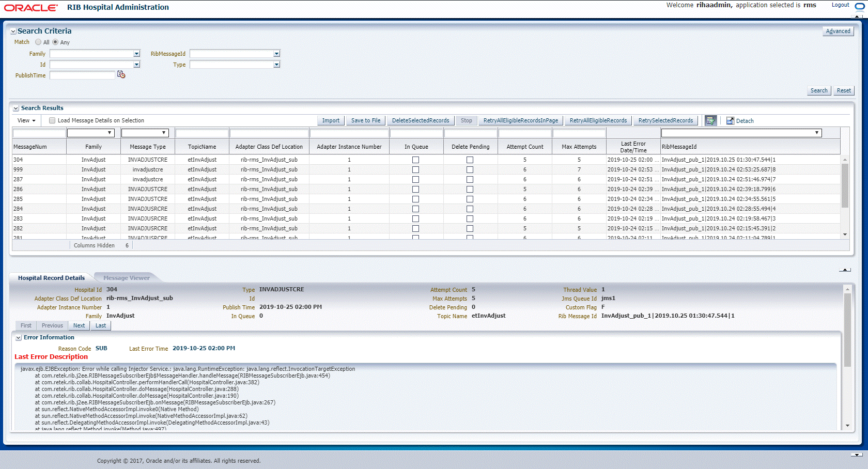Collapse the Search Results section
The width and height of the screenshot is (868, 469).
16,108
